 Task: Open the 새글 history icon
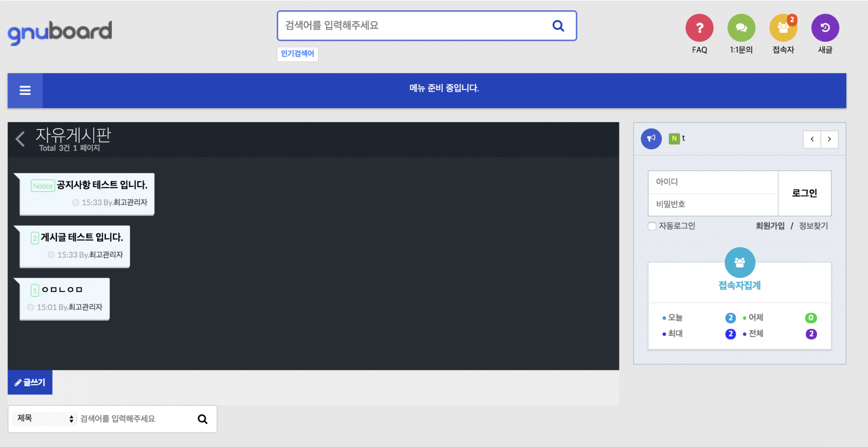coord(825,28)
